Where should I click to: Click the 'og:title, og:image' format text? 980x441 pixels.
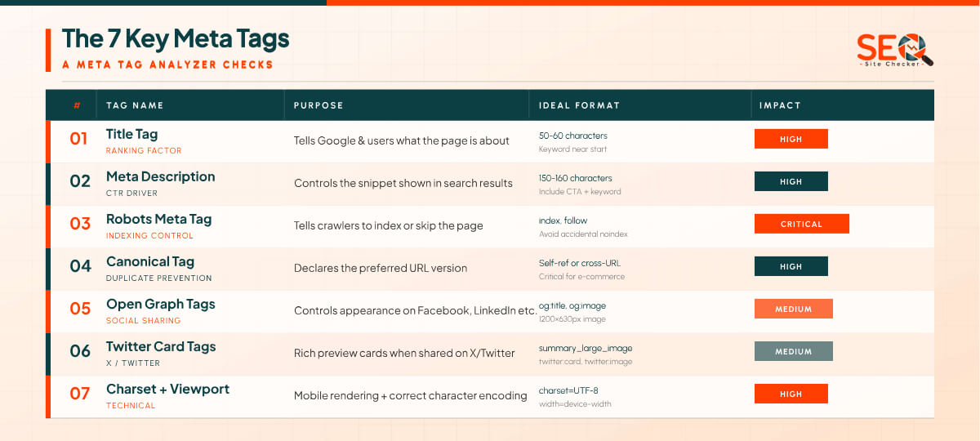(x=572, y=305)
